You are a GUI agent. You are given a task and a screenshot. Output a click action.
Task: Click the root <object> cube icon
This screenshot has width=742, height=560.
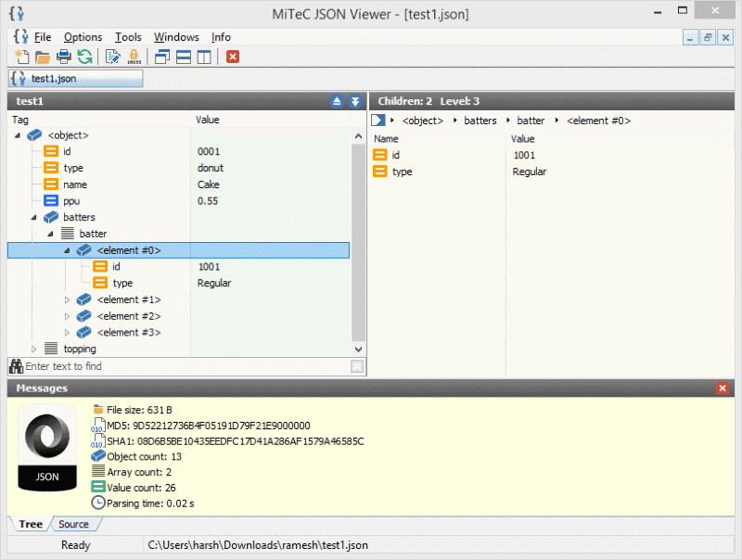[34, 135]
